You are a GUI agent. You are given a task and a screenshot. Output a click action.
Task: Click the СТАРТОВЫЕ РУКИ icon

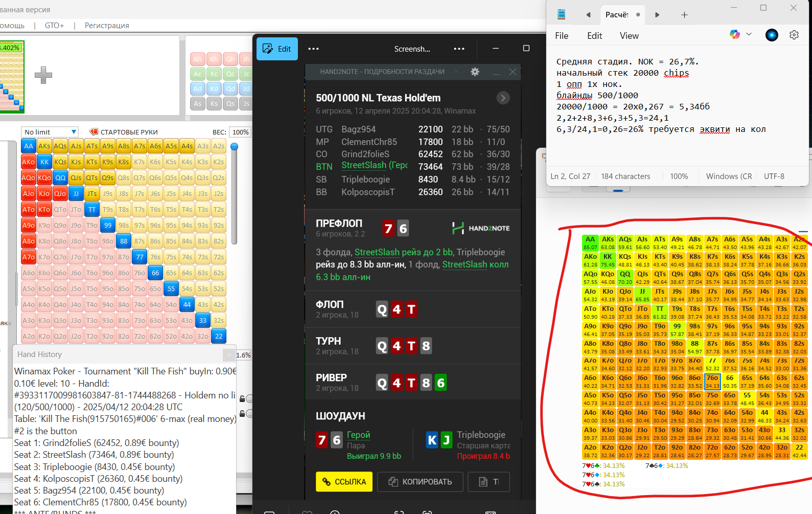[x=94, y=131]
